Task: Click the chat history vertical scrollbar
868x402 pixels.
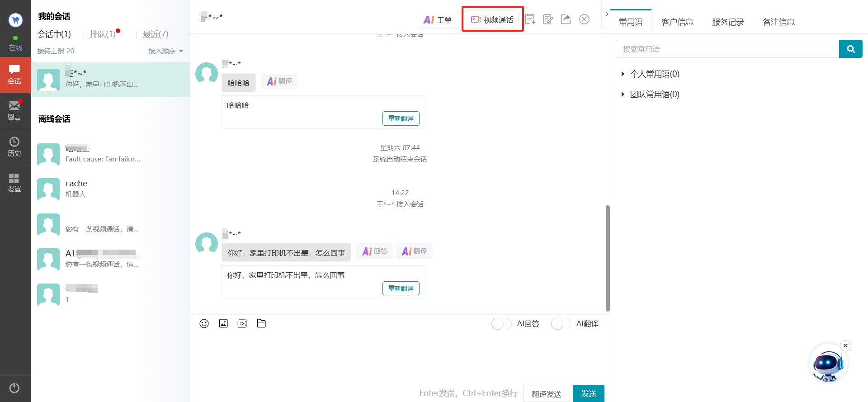Action: [608, 258]
